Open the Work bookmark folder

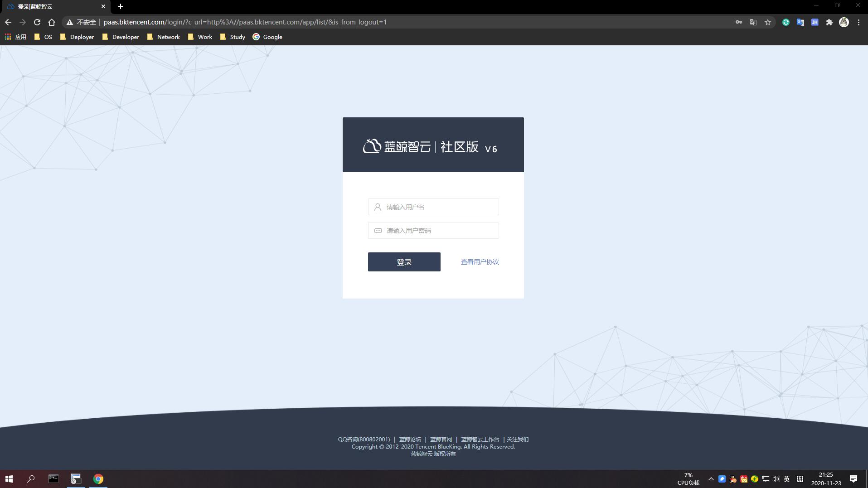pos(200,37)
